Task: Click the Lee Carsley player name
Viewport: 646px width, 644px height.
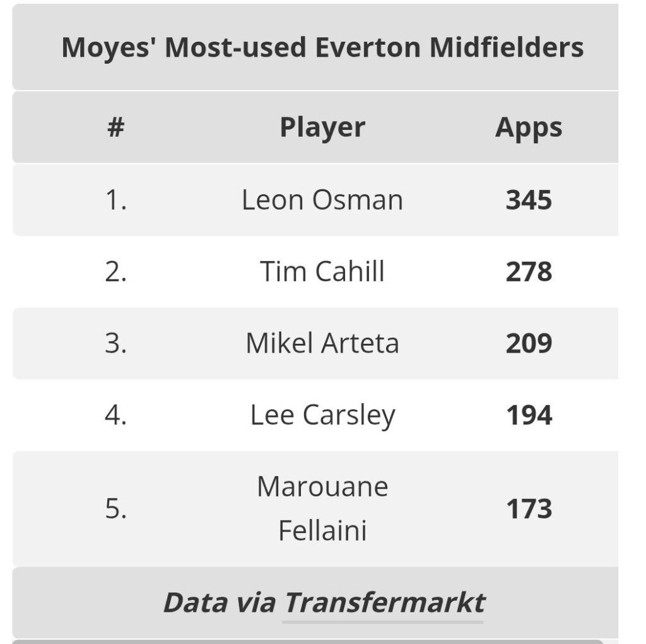Action: (322, 415)
